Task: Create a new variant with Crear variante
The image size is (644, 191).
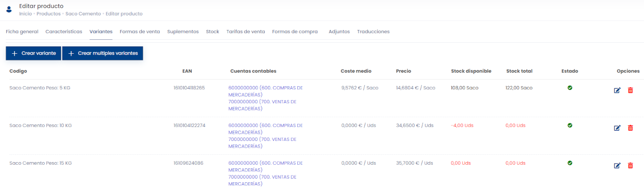Action: click(x=33, y=53)
